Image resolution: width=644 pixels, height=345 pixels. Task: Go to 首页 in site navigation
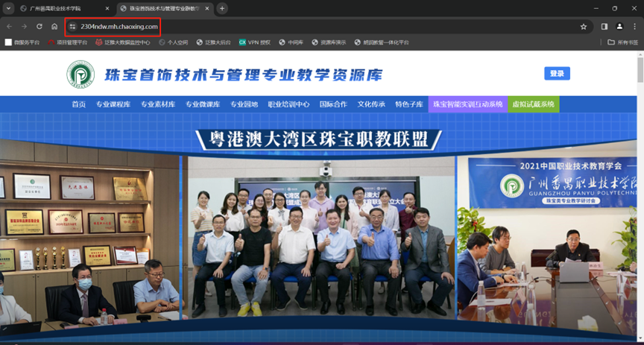(78, 104)
